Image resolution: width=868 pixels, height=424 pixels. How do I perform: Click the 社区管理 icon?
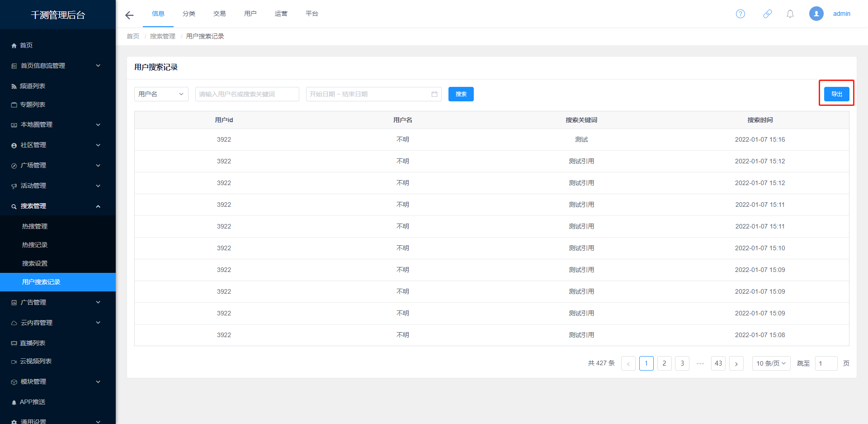tap(14, 145)
